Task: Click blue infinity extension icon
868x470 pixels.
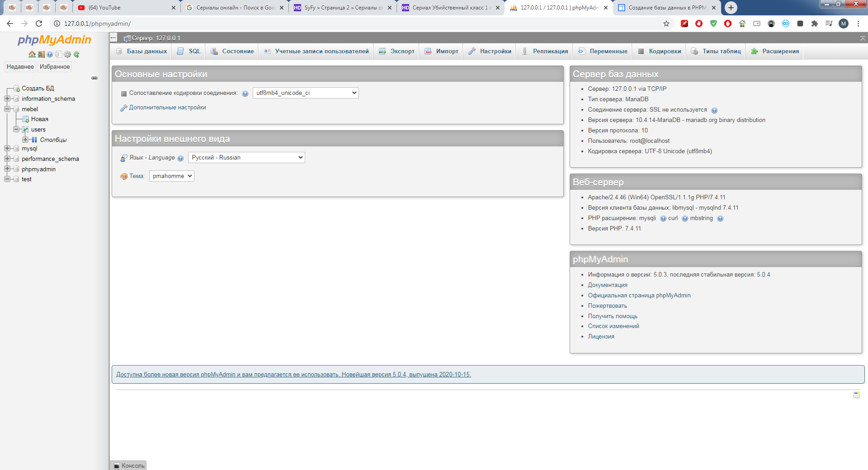Action: (x=786, y=23)
